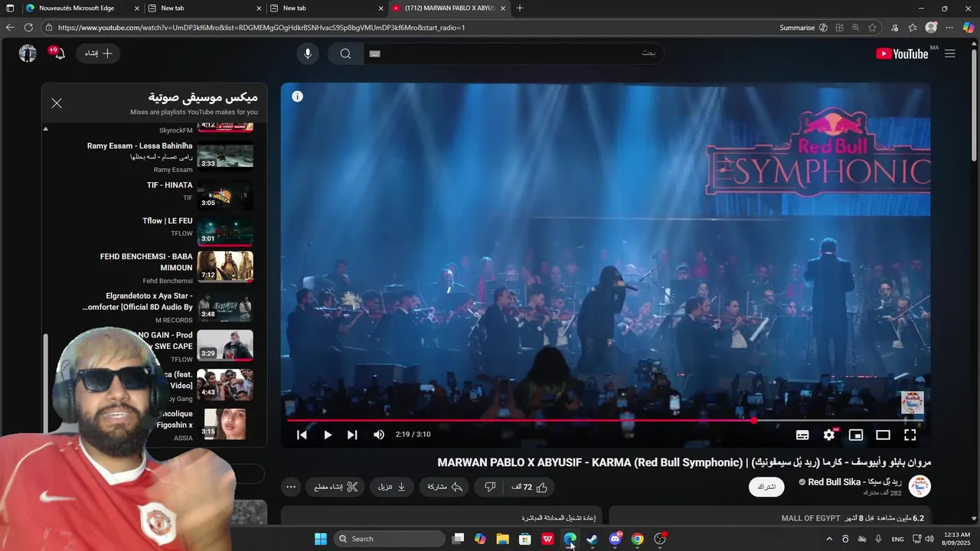Viewport: 980px width, 551px height.
Task: Start YouTube voice search with microphone
Action: (308, 54)
